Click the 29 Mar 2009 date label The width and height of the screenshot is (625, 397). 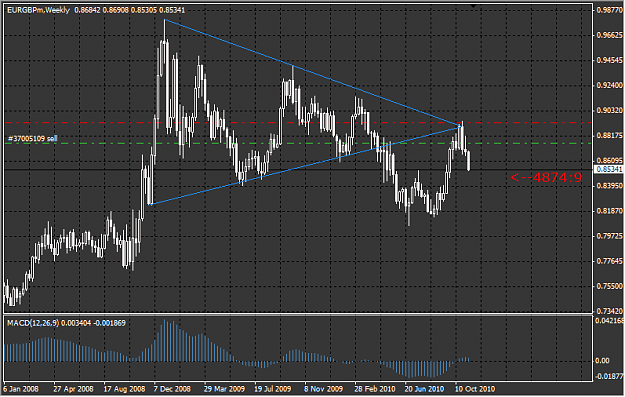pyautogui.click(x=224, y=389)
